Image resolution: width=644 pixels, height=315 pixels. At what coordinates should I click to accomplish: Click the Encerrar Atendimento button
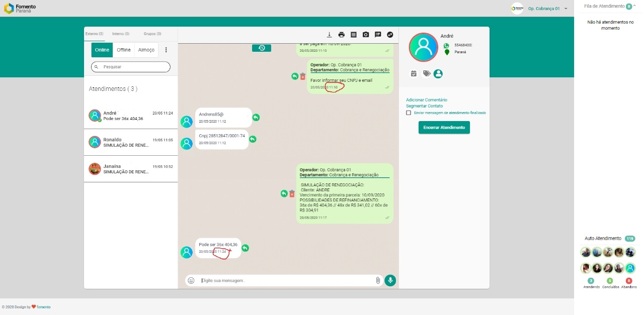click(x=444, y=128)
